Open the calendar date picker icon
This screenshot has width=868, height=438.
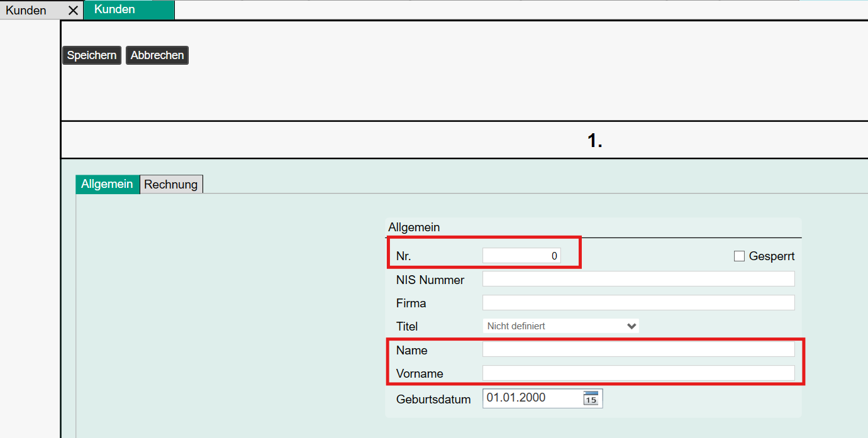pyautogui.click(x=591, y=398)
